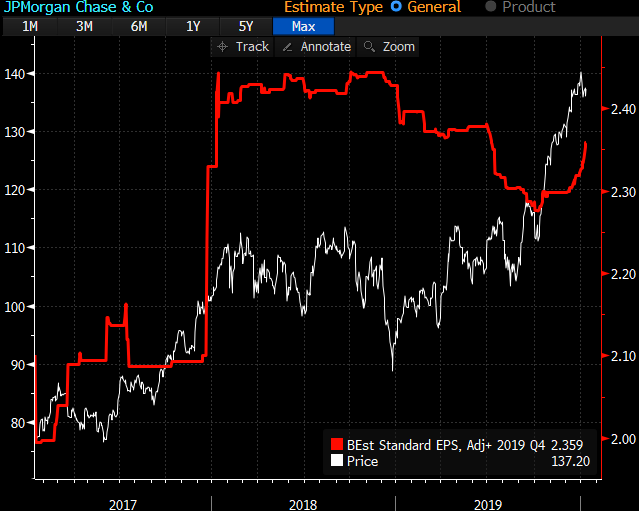Click the 130 left axis label
Viewport: 639px width, 511px height.
[x=14, y=132]
